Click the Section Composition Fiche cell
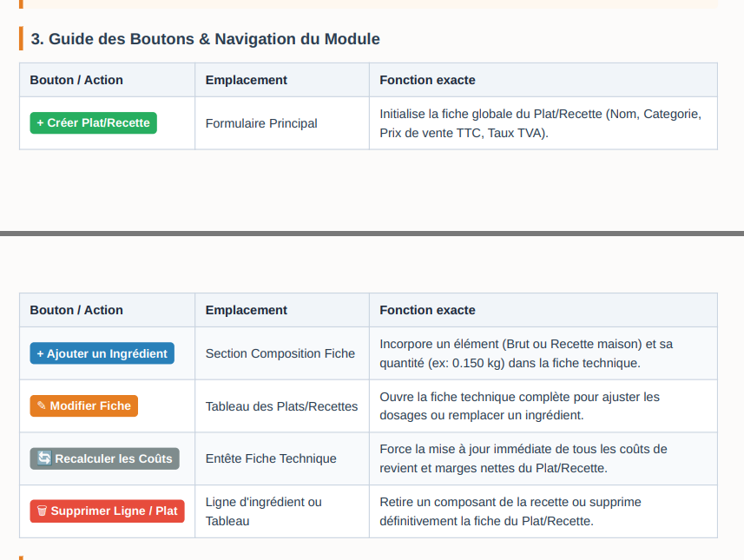 (x=280, y=353)
